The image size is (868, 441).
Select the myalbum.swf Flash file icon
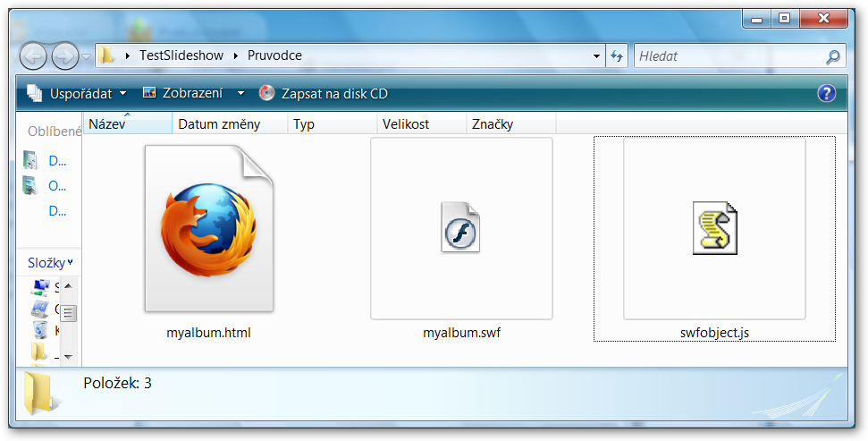(460, 228)
